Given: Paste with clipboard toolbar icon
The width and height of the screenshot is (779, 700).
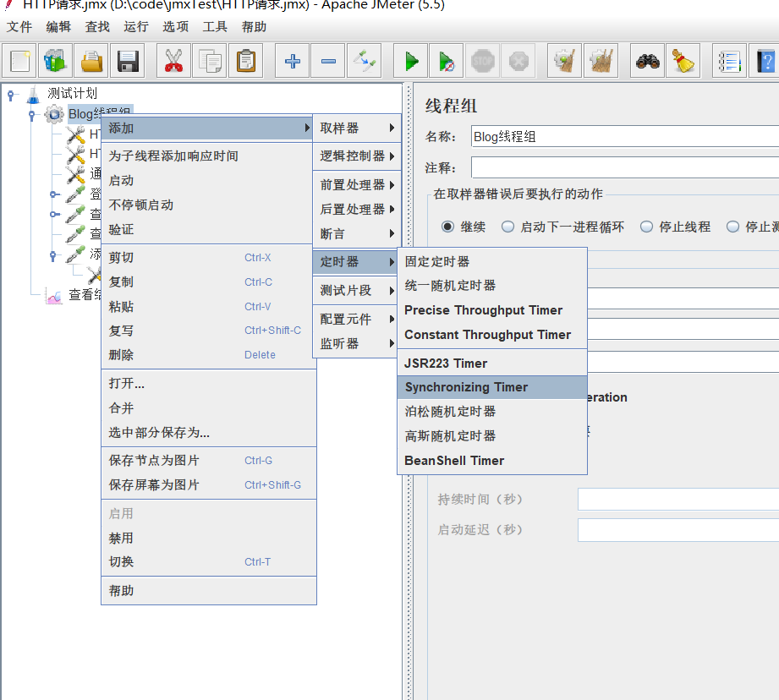Looking at the screenshot, I should 246,61.
